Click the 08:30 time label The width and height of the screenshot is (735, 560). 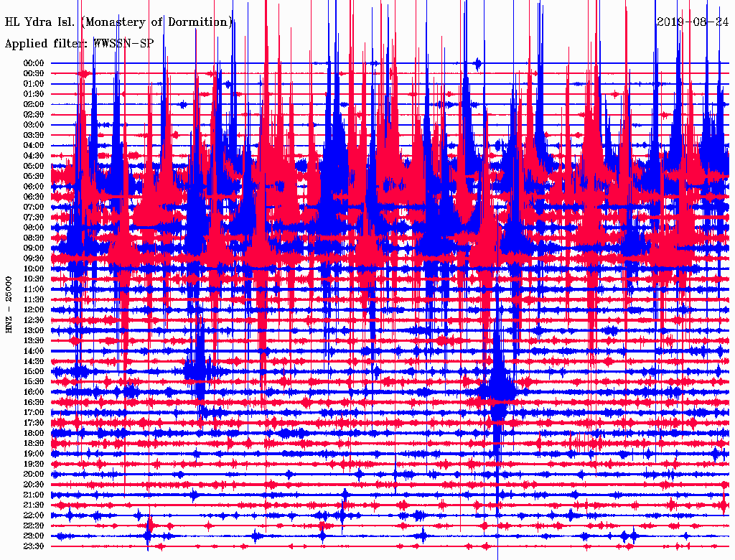(x=33, y=238)
